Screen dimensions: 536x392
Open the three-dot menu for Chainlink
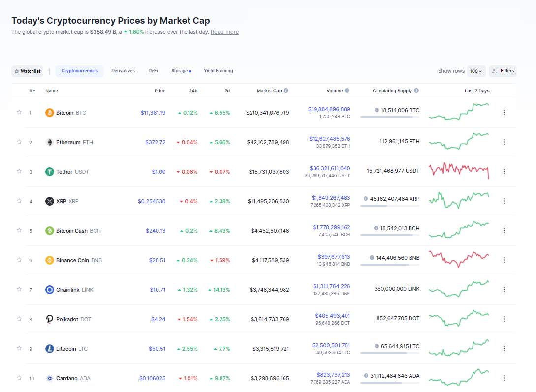point(504,290)
